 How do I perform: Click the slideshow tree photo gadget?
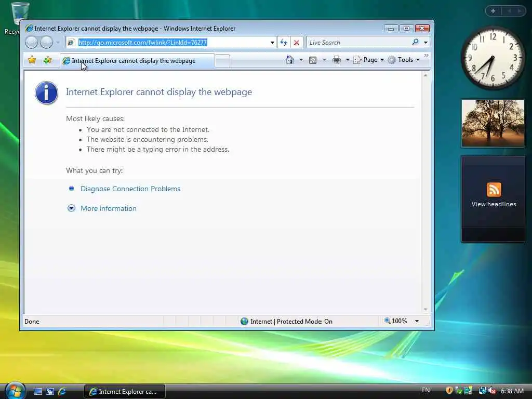point(493,123)
